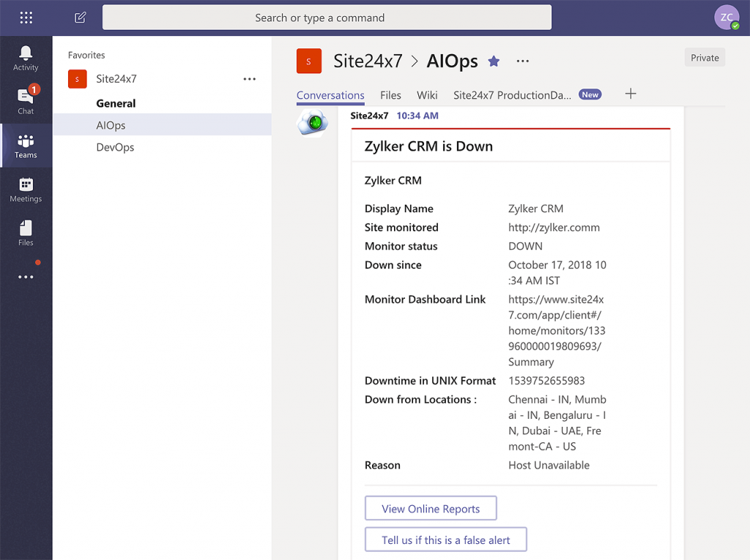Open the AIOps channel options menu
Screen dimensions: 750x560
click(x=249, y=124)
